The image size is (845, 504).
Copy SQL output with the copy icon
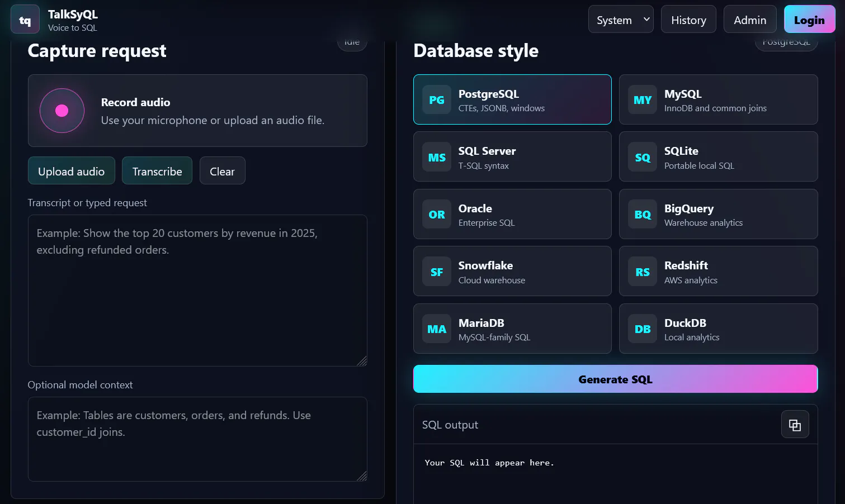click(x=795, y=425)
